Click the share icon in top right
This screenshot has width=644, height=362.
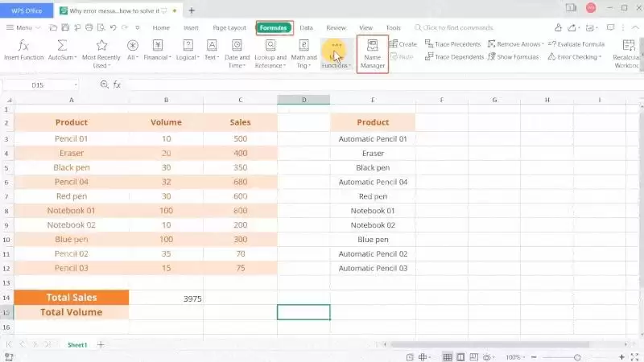click(x=572, y=27)
